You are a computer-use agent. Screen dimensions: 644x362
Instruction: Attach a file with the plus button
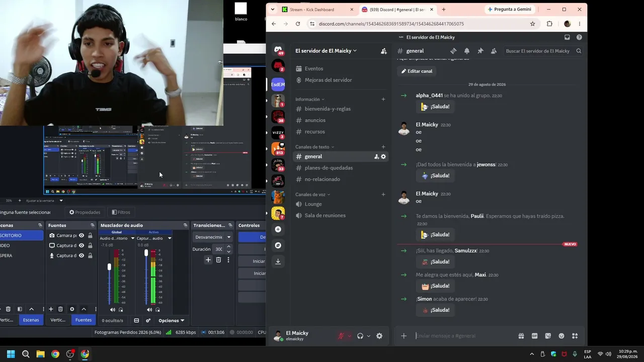pyautogui.click(x=404, y=336)
